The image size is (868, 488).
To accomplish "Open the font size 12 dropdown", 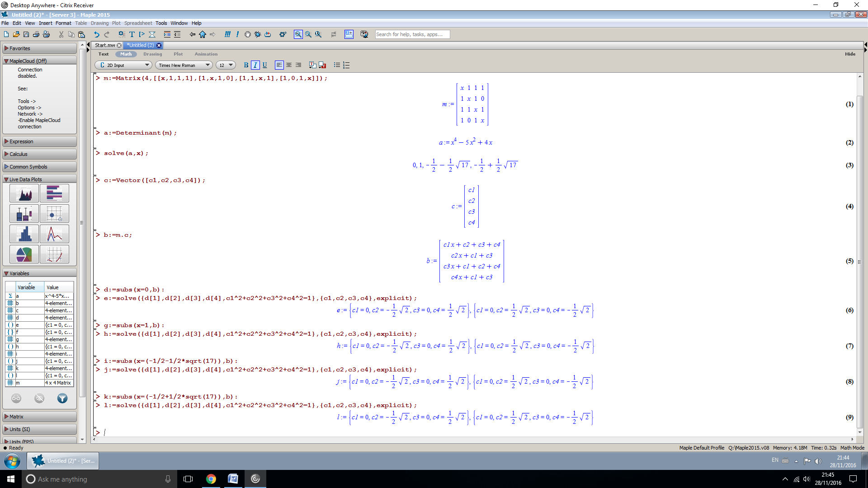I will pos(226,65).
